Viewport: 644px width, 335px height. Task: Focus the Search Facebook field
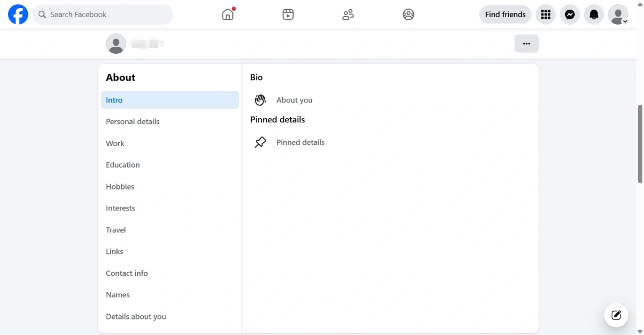[103, 14]
